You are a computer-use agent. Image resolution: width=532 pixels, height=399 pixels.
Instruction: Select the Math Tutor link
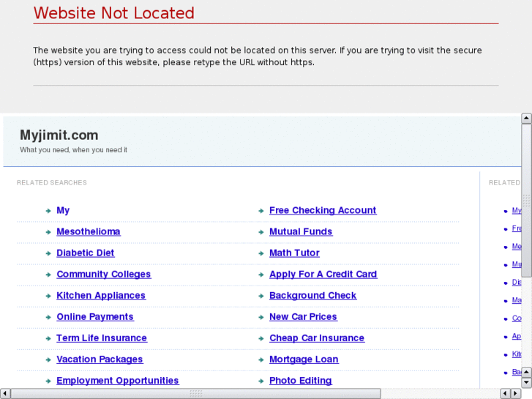click(294, 253)
